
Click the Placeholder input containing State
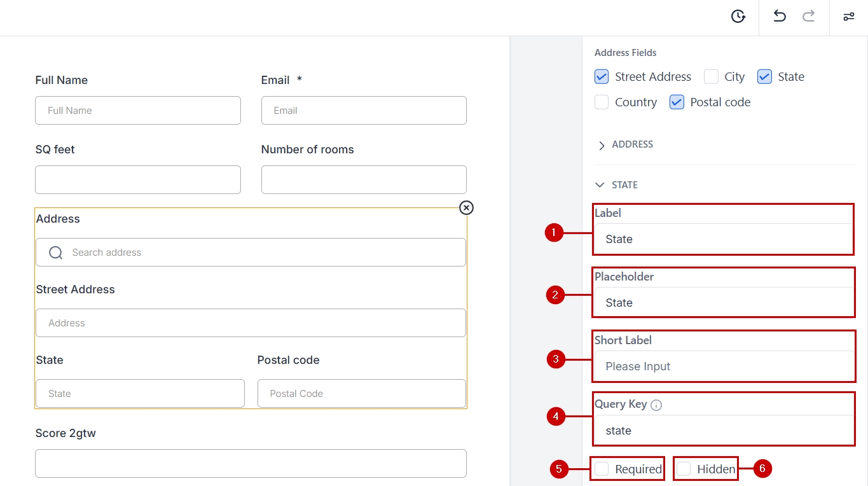coord(723,303)
